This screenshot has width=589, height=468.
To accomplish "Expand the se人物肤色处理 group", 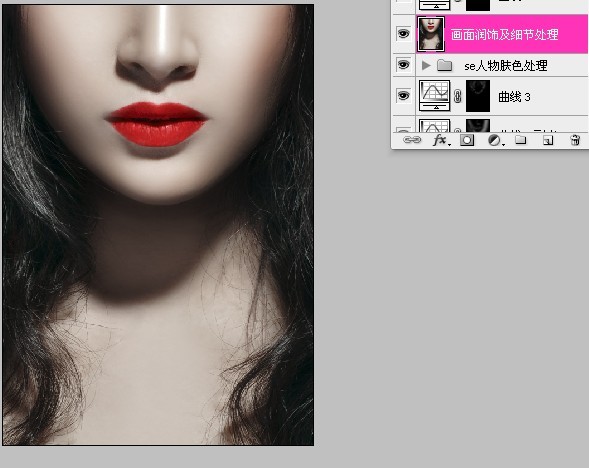I will pyautogui.click(x=426, y=66).
